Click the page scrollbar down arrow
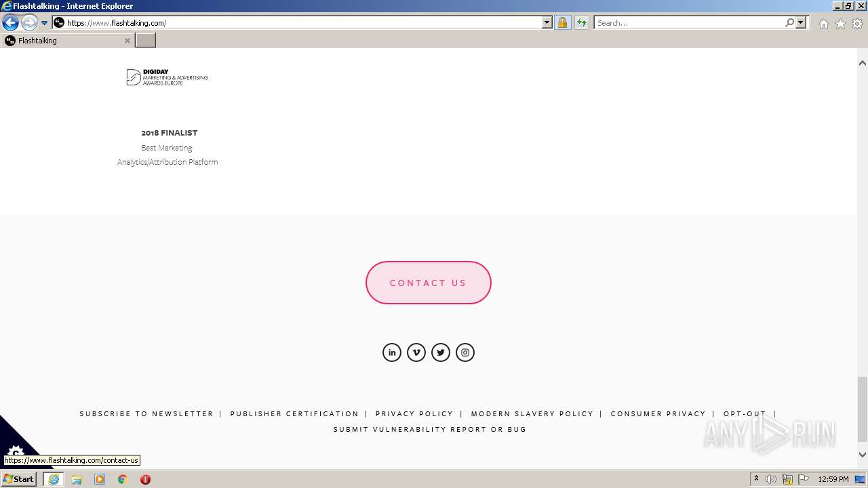This screenshot has height=488, width=868. click(863, 455)
